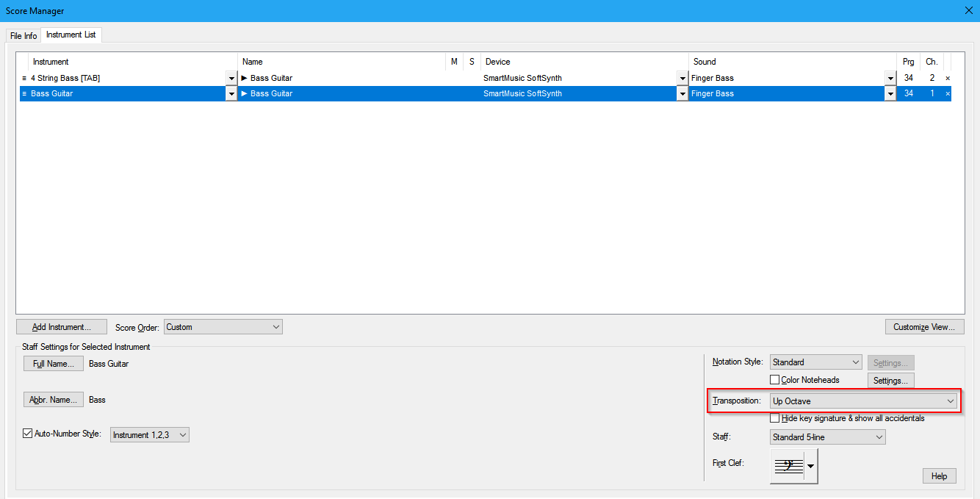Open the arrow beside the First Clef image
This screenshot has height=499, width=980.
(811, 466)
